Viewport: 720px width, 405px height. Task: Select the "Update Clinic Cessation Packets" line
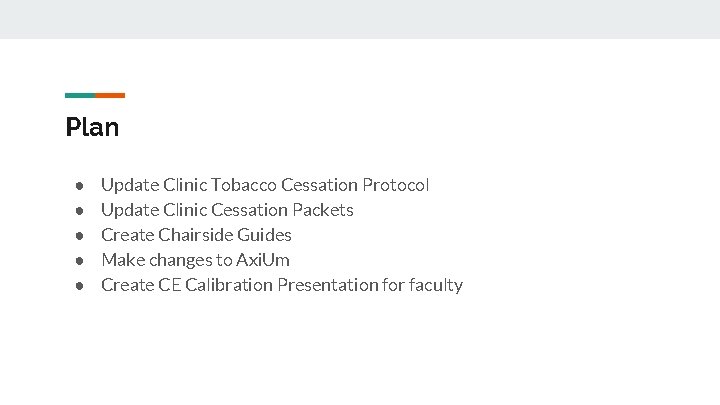(227, 210)
